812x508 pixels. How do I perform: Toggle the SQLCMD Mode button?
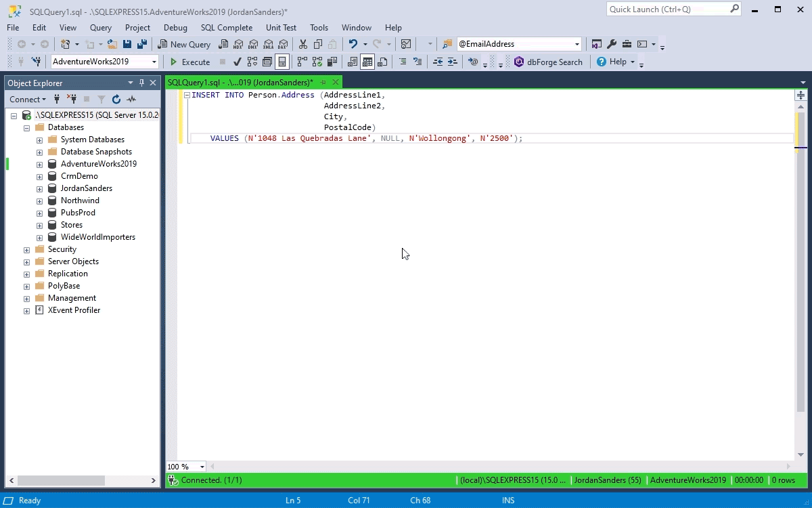(x=282, y=62)
